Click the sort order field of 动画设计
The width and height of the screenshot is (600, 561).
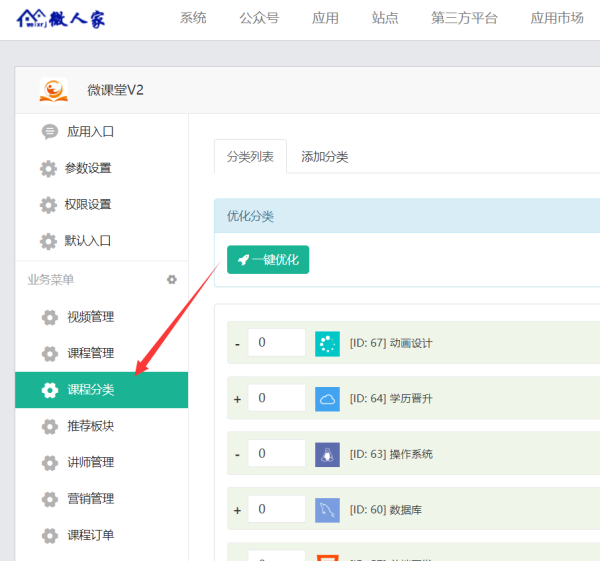pos(277,342)
